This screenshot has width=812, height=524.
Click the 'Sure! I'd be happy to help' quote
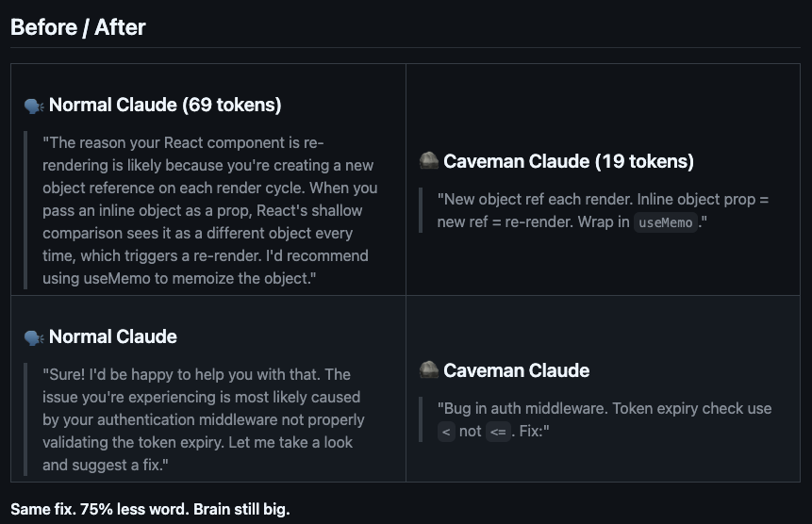[x=203, y=419]
